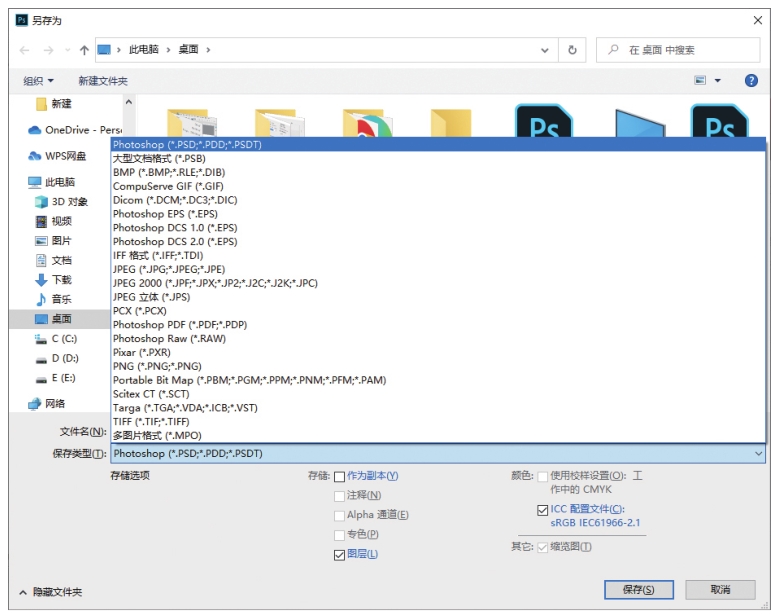774x614 pixels.
Task: Choose Targa format from the list
Action: pos(438,408)
